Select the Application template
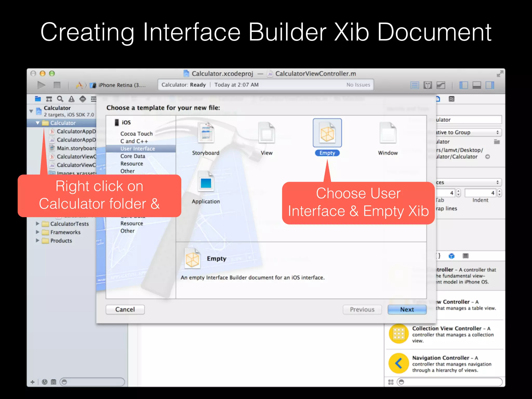This screenshot has width=532, height=399. click(206, 188)
